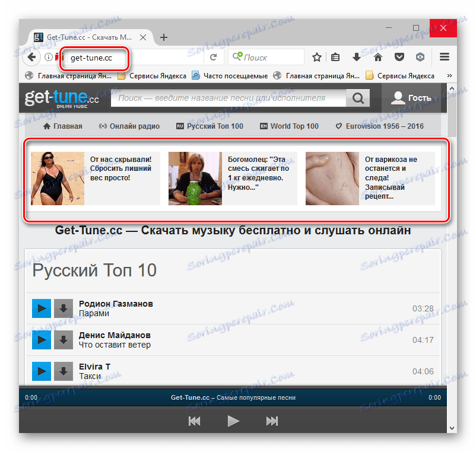Open Pocket icon in toolbar
Image resolution: width=476 pixels, height=452 pixels.
[x=399, y=57]
